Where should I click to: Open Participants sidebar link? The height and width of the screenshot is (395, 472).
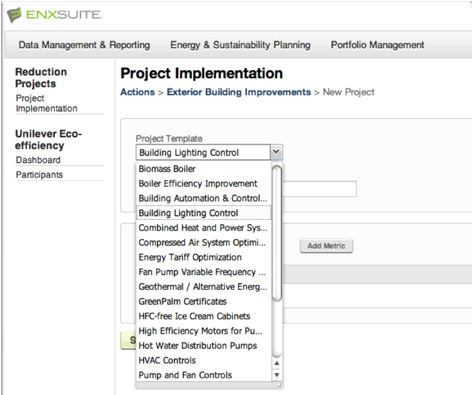pos(39,175)
